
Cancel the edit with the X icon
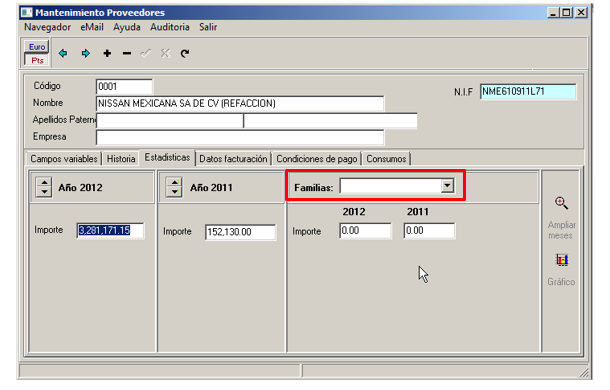165,53
